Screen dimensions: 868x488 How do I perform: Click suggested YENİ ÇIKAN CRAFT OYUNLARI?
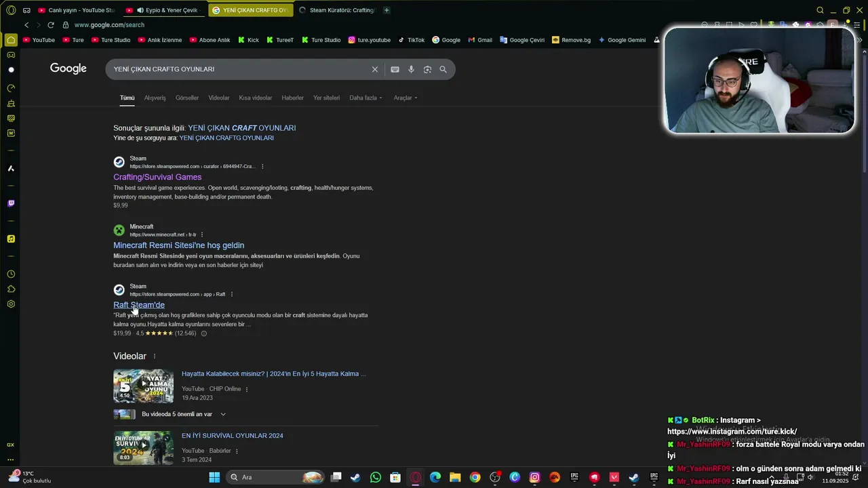point(241,127)
